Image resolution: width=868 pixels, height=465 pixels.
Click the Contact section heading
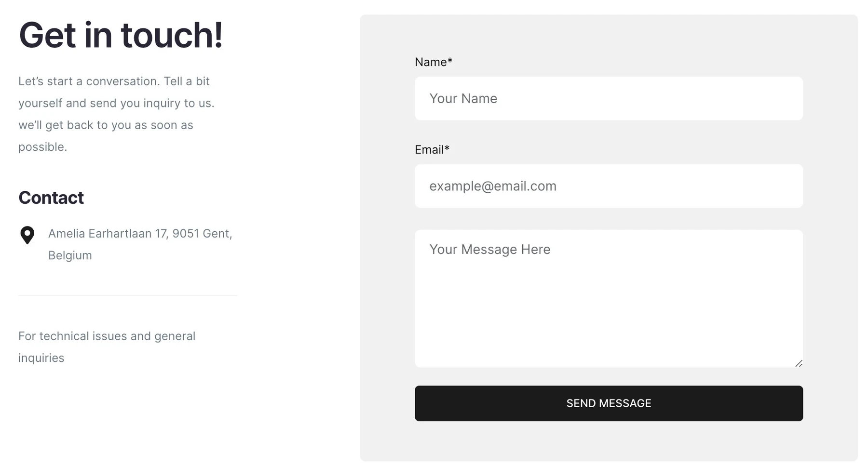[51, 198]
